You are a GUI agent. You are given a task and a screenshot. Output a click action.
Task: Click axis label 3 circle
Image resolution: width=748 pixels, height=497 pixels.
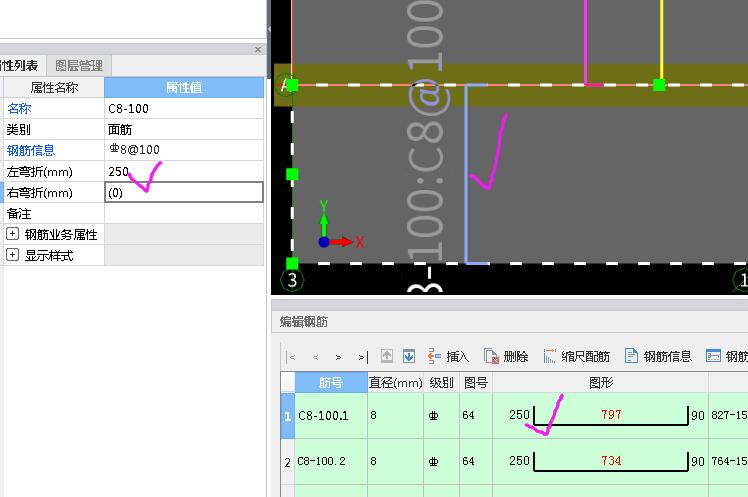(292, 280)
